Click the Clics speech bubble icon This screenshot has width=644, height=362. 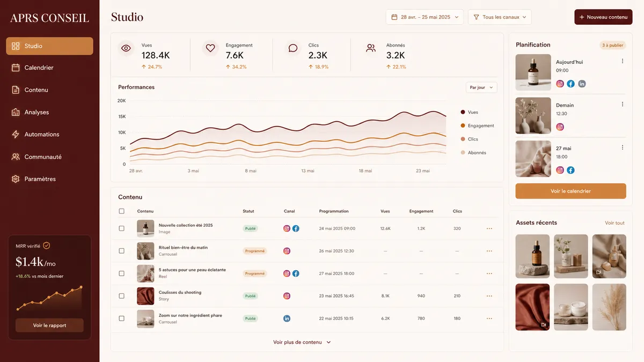(x=293, y=48)
